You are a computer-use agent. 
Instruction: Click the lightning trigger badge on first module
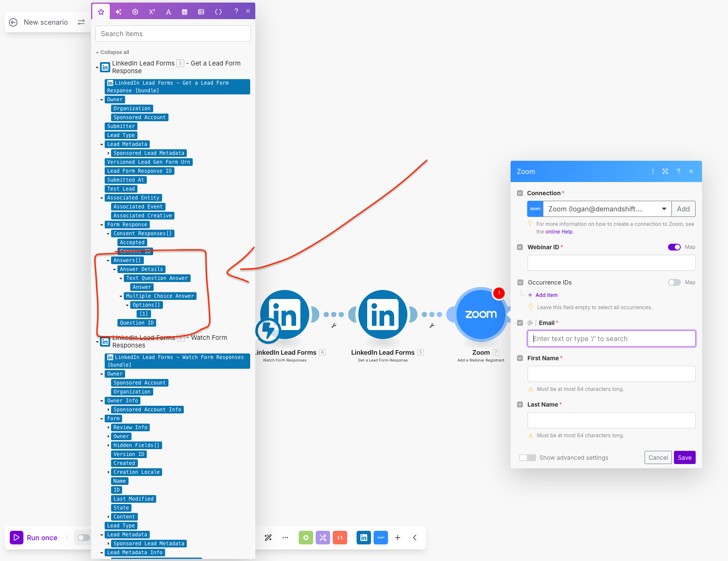tap(268, 330)
